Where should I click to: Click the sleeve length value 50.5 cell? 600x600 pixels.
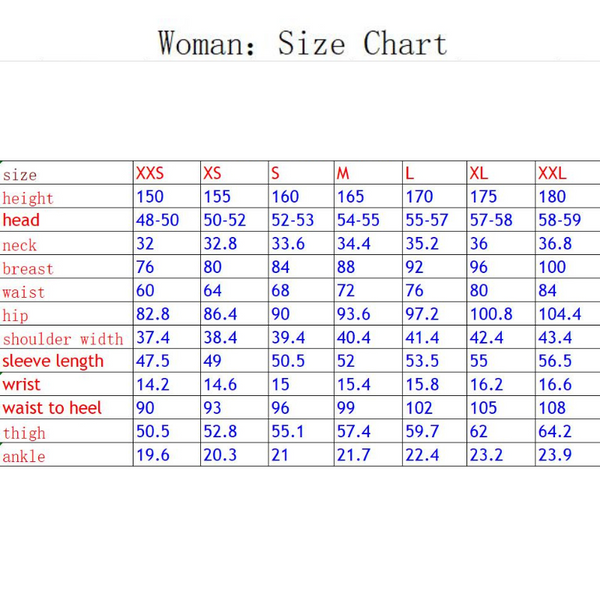point(289,361)
